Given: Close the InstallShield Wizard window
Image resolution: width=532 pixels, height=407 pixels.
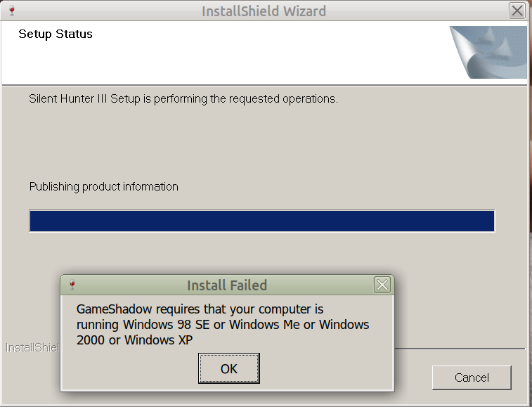Looking at the screenshot, I should point(517,11).
